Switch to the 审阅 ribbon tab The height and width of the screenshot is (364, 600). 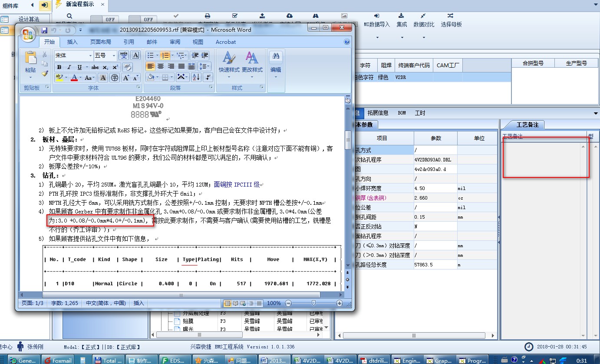tap(175, 42)
